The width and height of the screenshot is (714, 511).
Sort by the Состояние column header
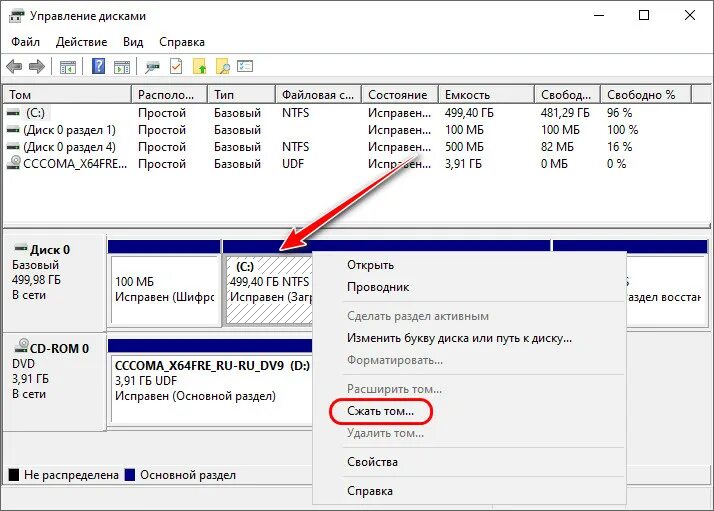point(400,94)
